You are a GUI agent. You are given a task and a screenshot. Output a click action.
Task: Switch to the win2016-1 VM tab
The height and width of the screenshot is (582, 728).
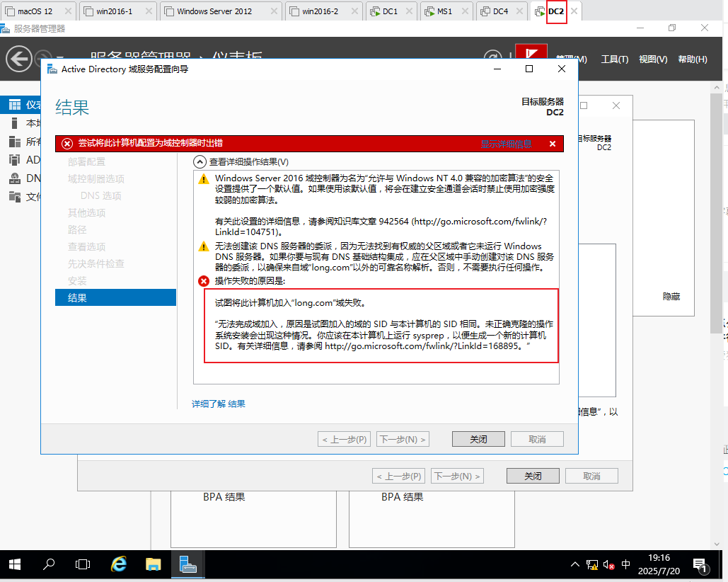click(x=117, y=11)
